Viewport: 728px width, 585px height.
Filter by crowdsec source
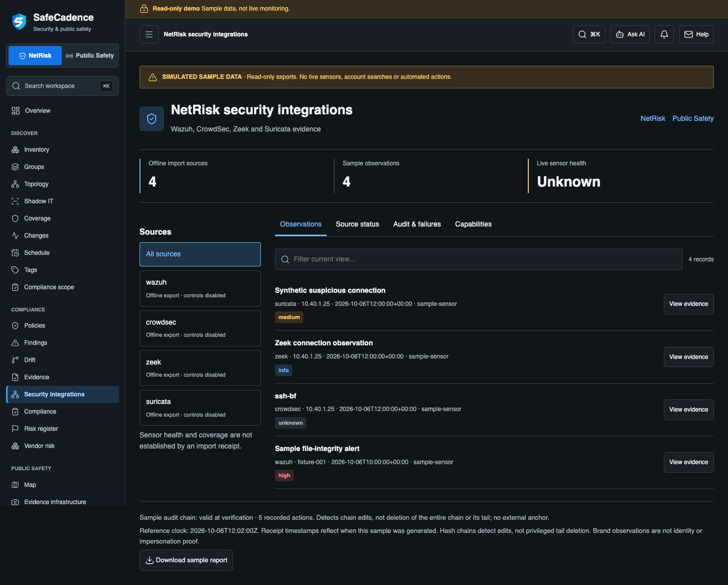(200, 328)
